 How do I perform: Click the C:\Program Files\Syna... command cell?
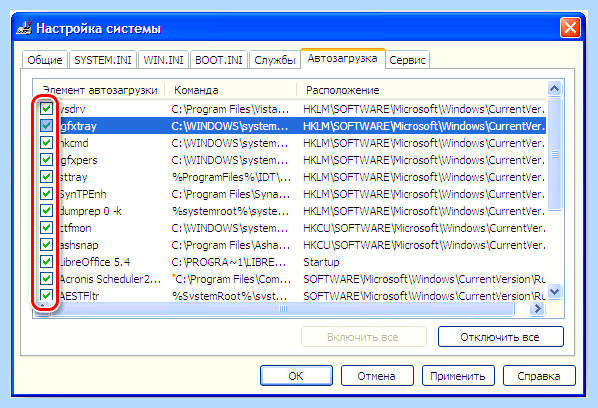click(230, 194)
